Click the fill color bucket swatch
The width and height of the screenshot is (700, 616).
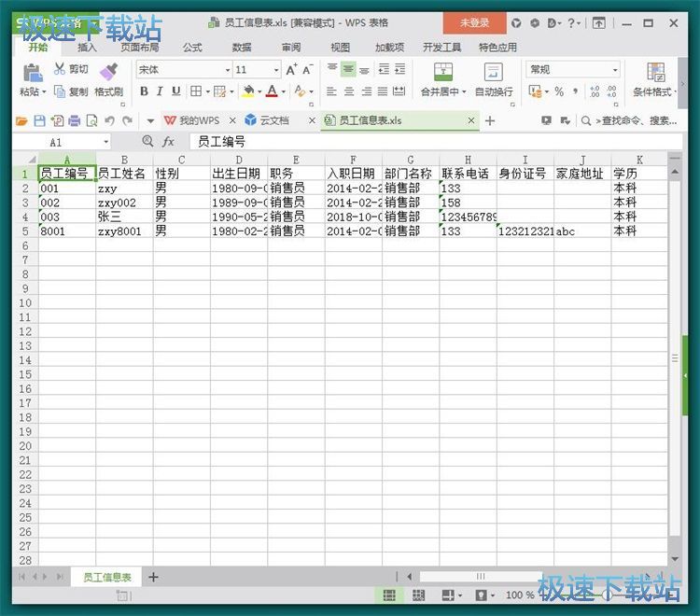tap(248, 91)
